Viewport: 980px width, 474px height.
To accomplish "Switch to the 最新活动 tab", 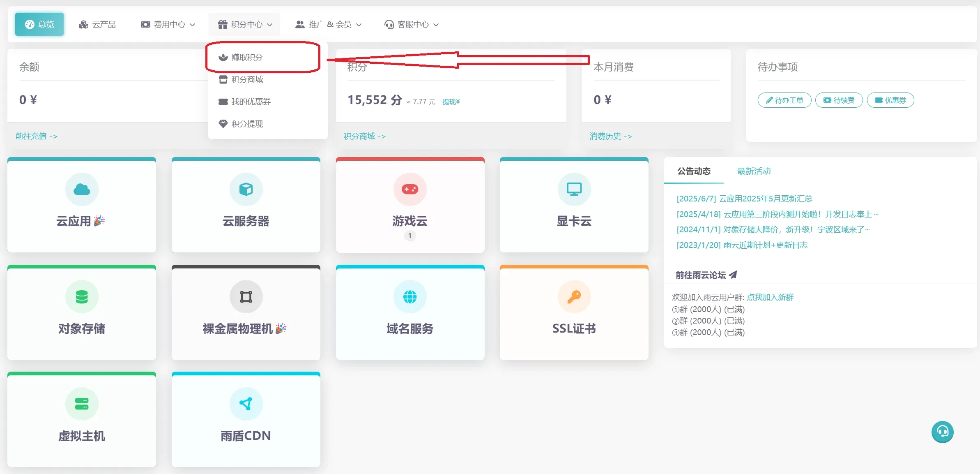I will pyautogui.click(x=754, y=171).
